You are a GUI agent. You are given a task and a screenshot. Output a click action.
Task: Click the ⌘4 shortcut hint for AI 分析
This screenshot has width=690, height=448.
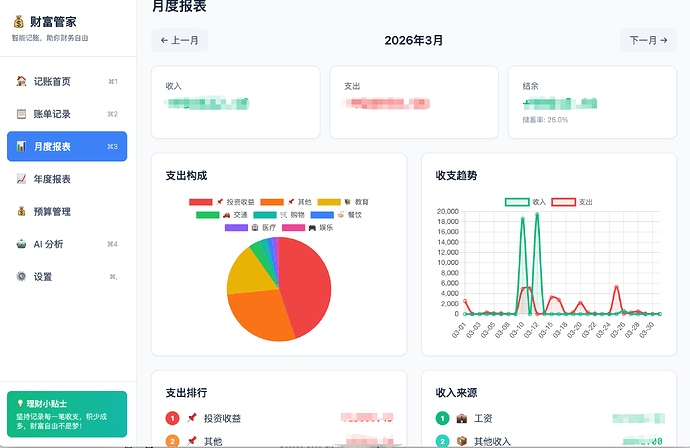pos(113,244)
